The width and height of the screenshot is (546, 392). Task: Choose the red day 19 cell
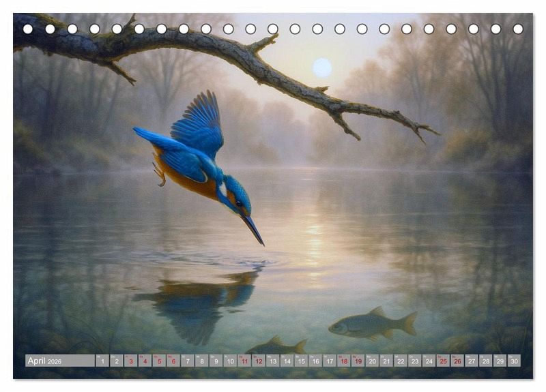pos(358,361)
